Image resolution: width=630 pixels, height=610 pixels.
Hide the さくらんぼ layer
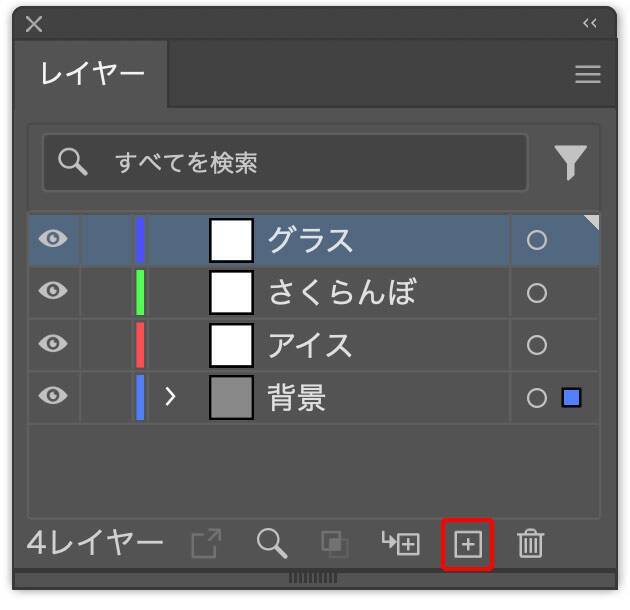(x=53, y=292)
